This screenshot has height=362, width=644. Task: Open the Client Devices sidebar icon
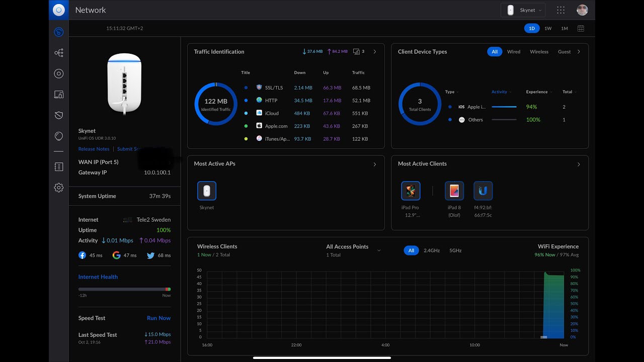(x=59, y=95)
